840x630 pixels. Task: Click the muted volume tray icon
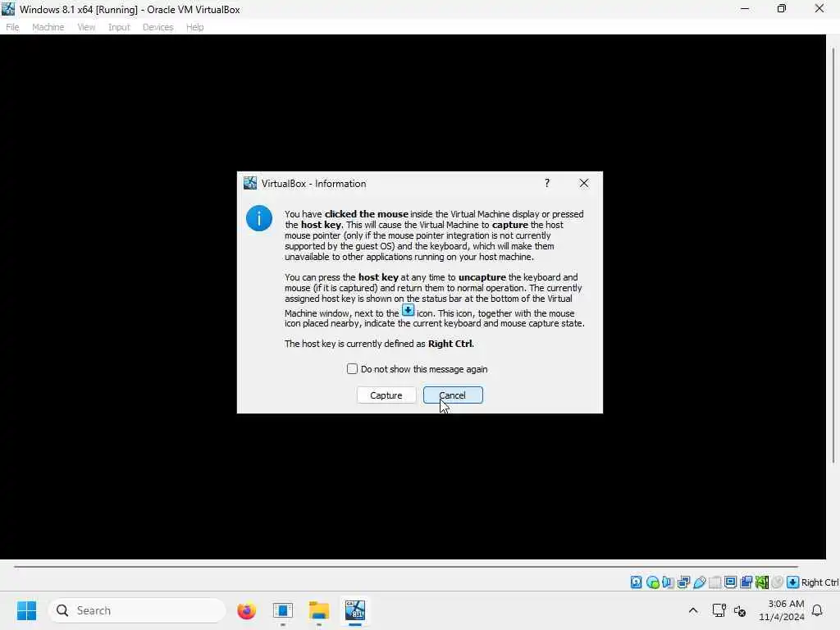[x=740, y=610]
